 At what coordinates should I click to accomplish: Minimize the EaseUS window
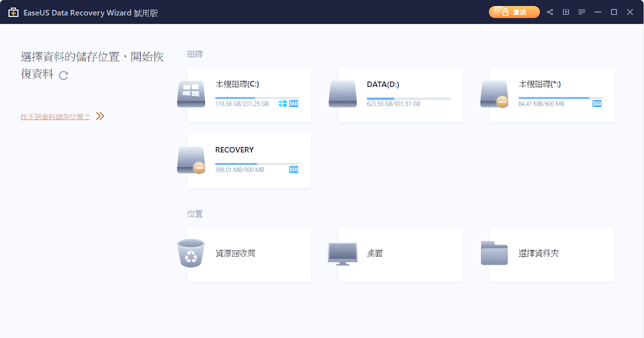pyautogui.click(x=598, y=12)
